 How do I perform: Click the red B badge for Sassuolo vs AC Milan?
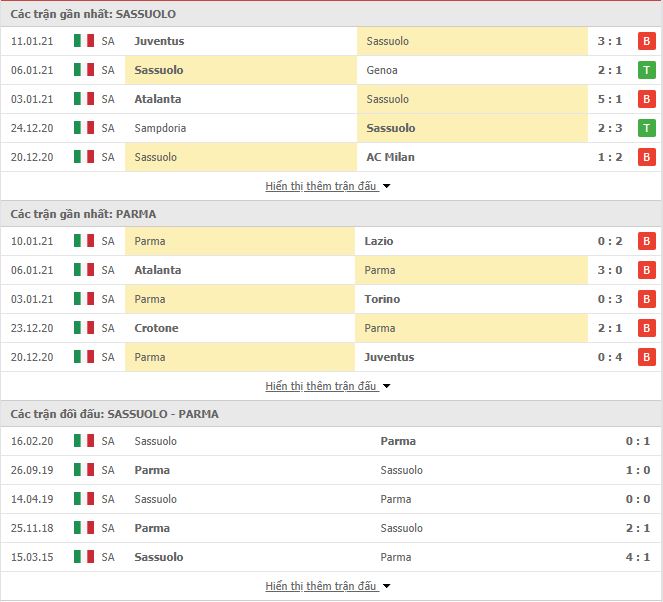pos(647,157)
